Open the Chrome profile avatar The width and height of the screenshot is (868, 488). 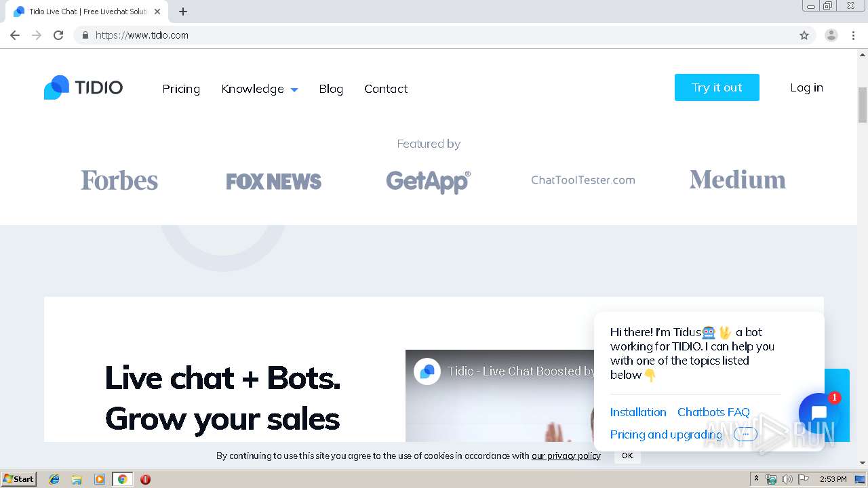831,35
